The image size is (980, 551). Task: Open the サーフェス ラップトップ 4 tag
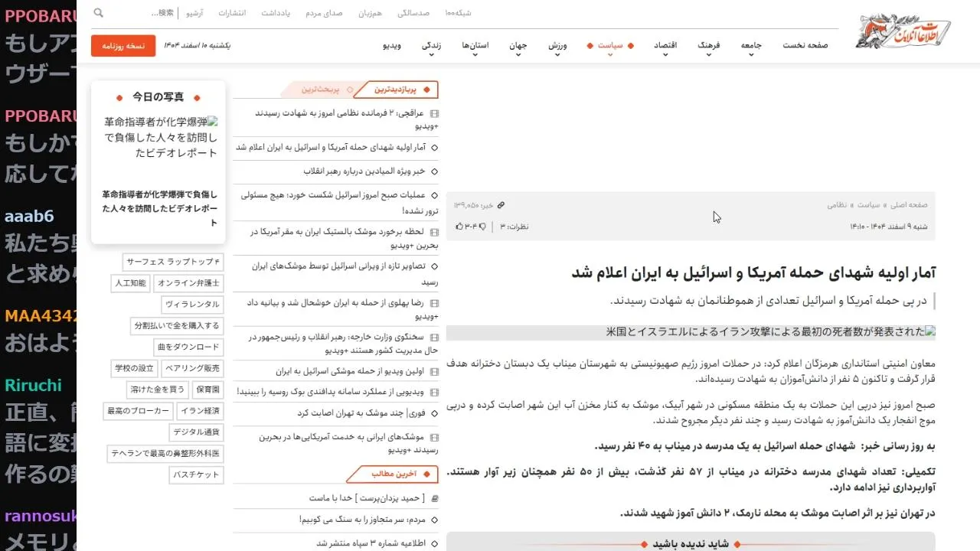click(173, 262)
